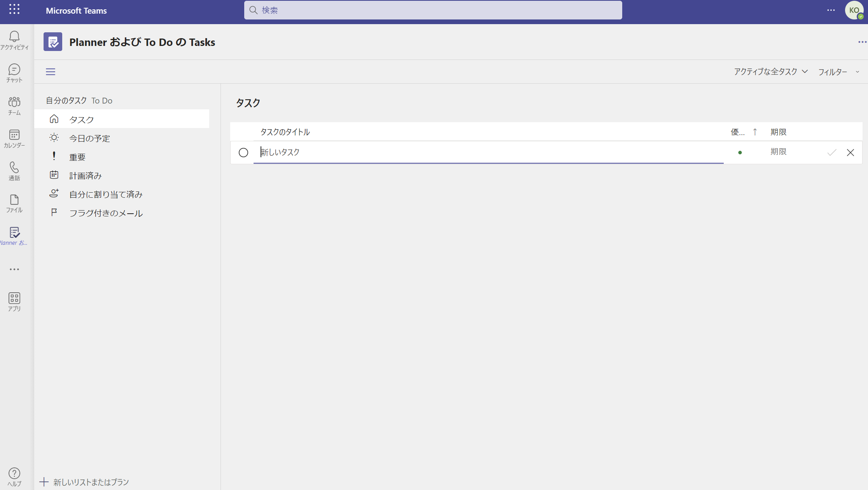
Task: Open app more options ellipsis at right
Action: tap(862, 42)
